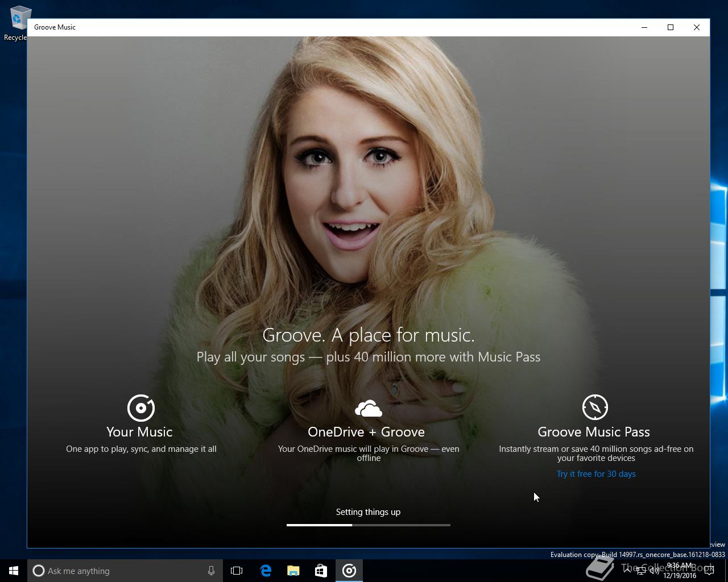Maximize the Groove Music window

click(671, 27)
